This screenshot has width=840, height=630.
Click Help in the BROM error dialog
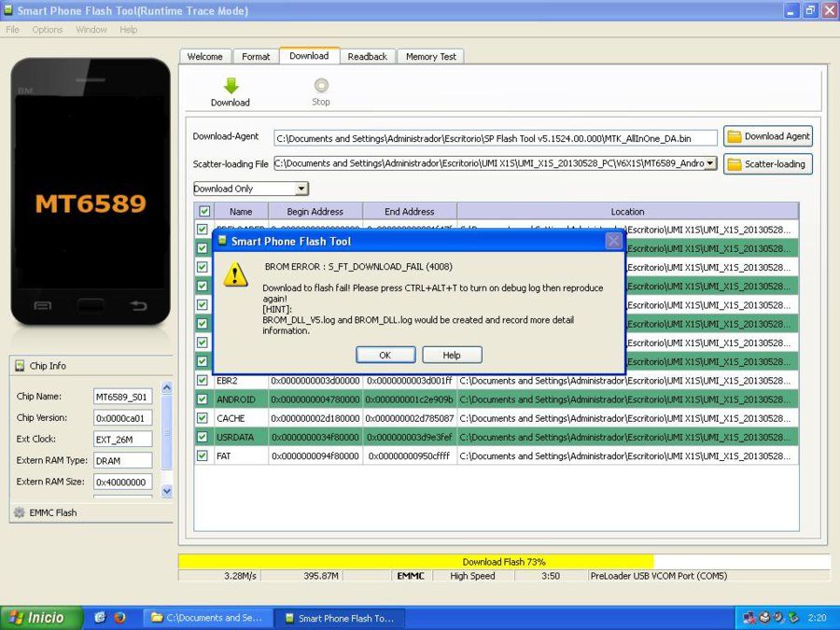tap(452, 356)
